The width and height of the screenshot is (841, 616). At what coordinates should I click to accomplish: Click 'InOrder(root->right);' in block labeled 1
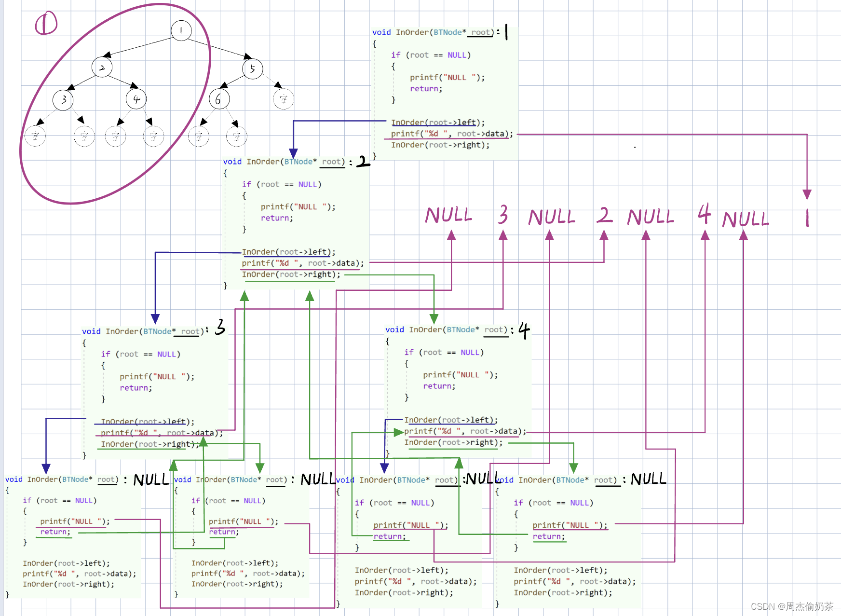click(440, 145)
